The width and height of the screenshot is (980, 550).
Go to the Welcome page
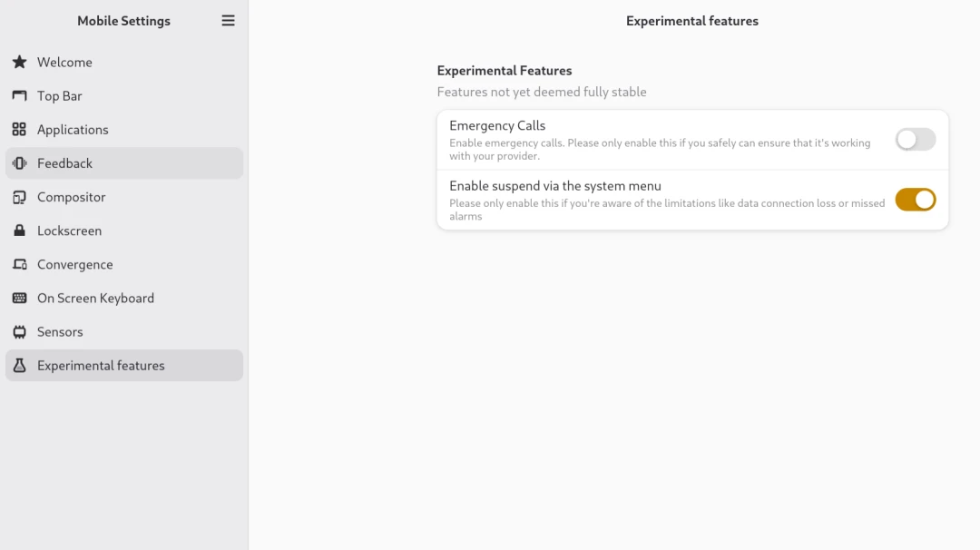[x=64, y=63]
